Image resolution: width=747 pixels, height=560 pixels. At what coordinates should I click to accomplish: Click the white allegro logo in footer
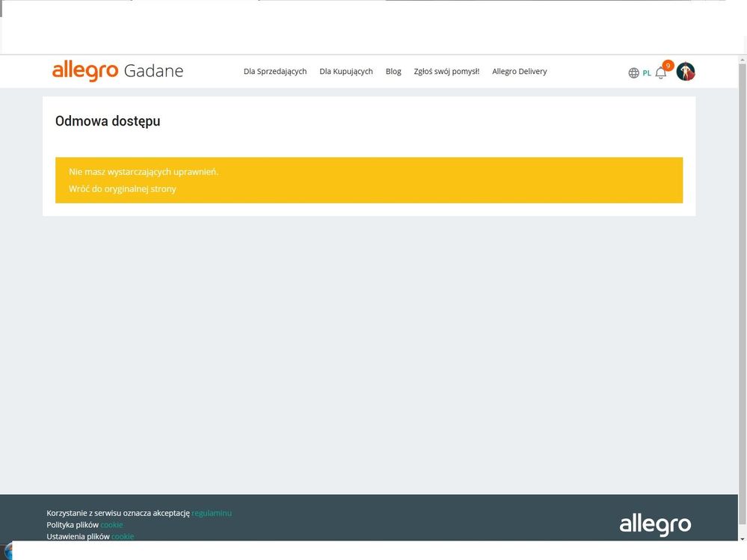coord(654,524)
